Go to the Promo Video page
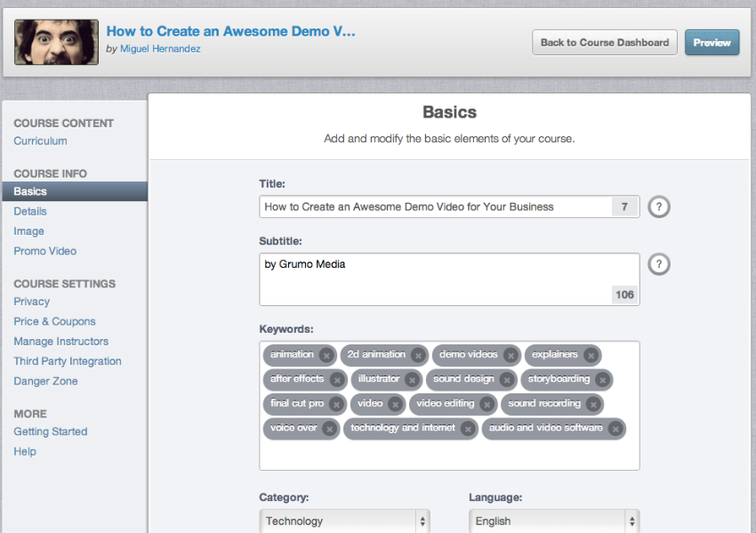756x533 pixels. pyautogui.click(x=45, y=251)
